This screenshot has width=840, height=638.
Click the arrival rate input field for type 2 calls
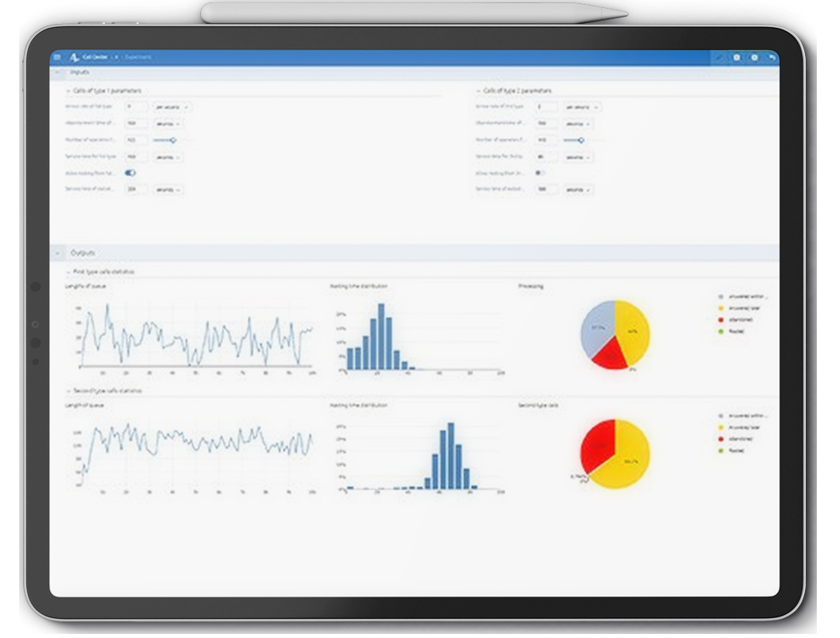tap(545, 107)
